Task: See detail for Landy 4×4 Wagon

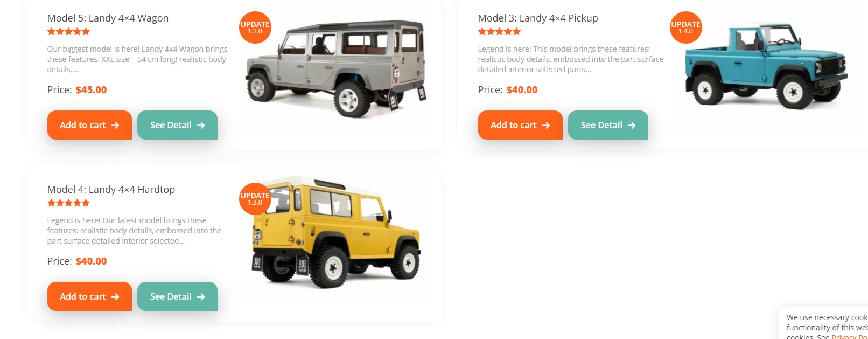Action: pyautogui.click(x=177, y=125)
